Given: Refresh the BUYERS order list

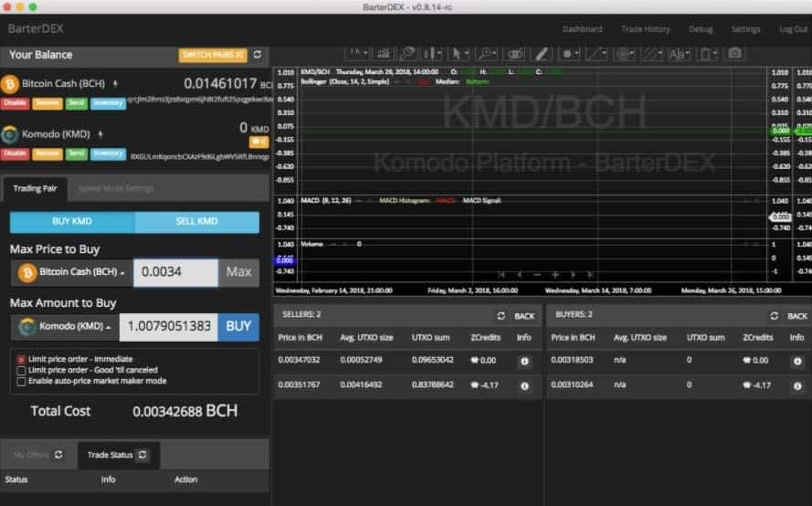Looking at the screenshot, I should (775, 315).
